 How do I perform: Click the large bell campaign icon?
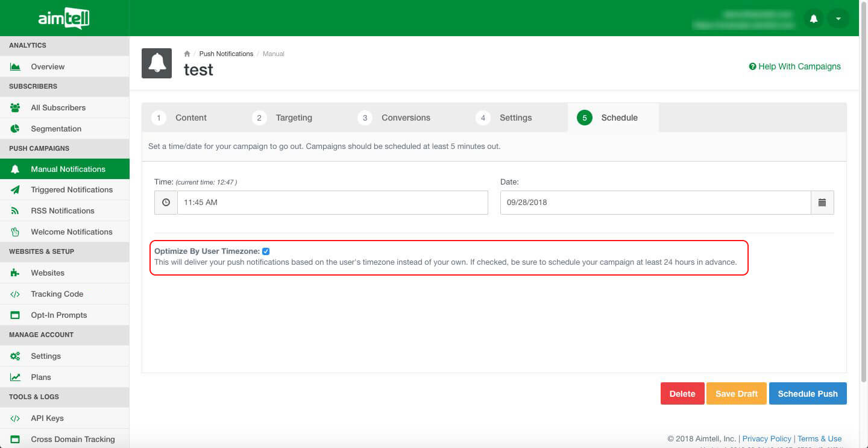pos(157,63)
